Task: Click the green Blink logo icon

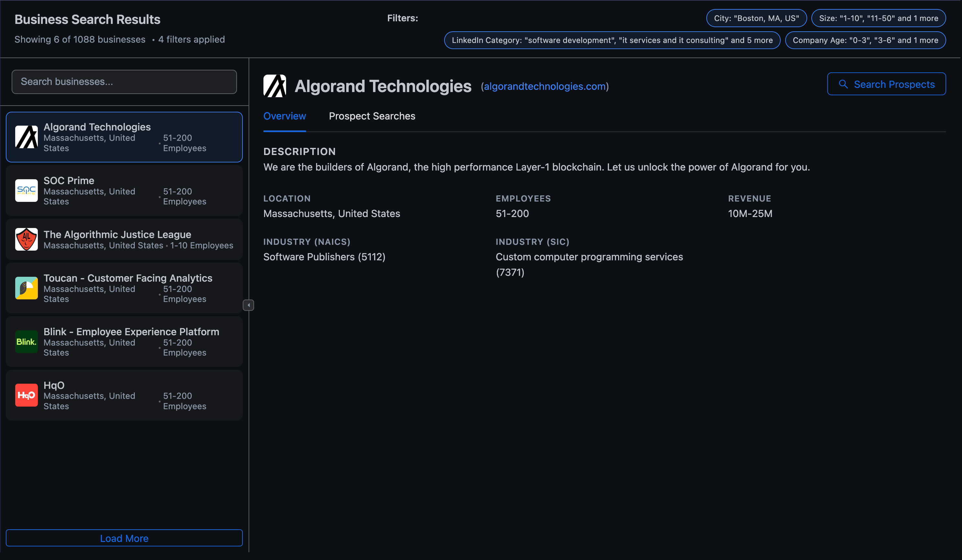Action: tap(26, 342)
